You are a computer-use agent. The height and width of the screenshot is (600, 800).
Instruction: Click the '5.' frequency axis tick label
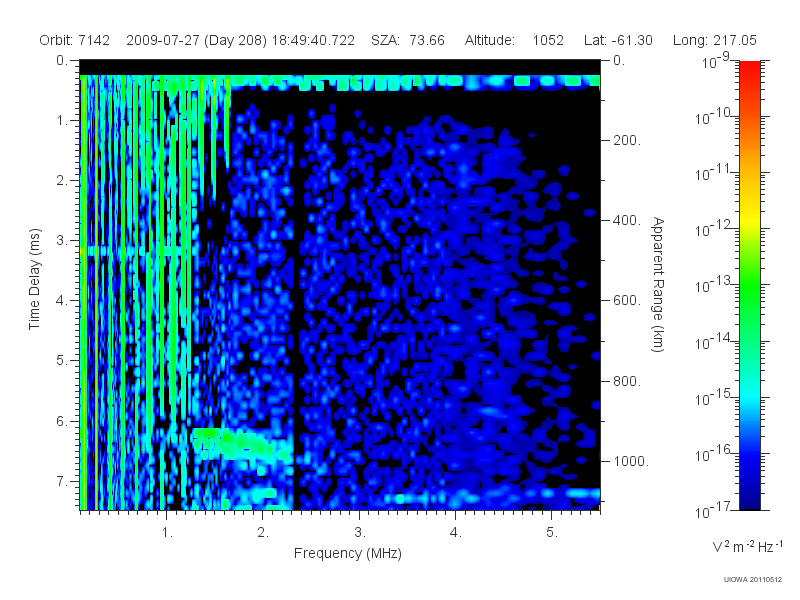(552, 533)
